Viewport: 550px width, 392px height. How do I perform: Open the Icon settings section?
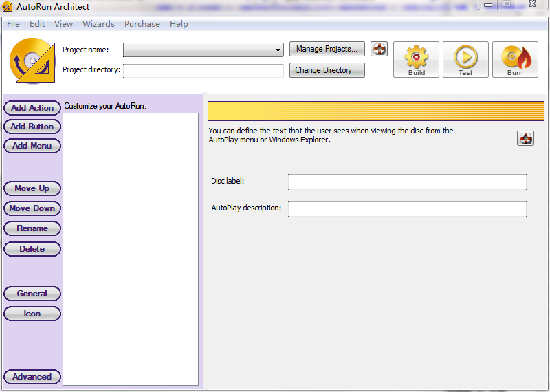click(x=32, y=314)
